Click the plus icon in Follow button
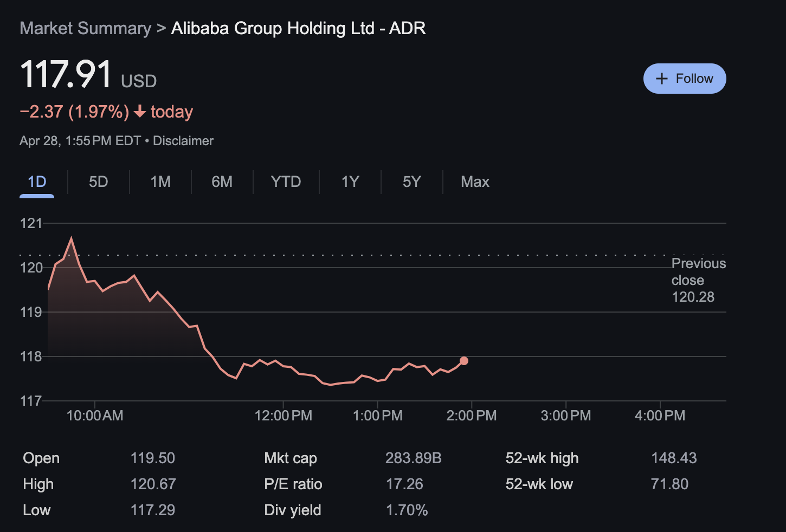This screenshot has height=532, width=786. (662, 79)
